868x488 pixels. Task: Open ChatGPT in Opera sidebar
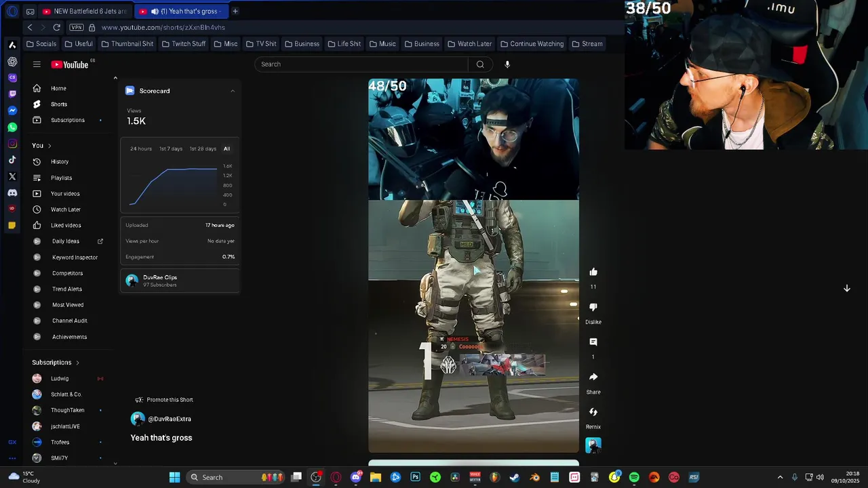pos(12,62)
